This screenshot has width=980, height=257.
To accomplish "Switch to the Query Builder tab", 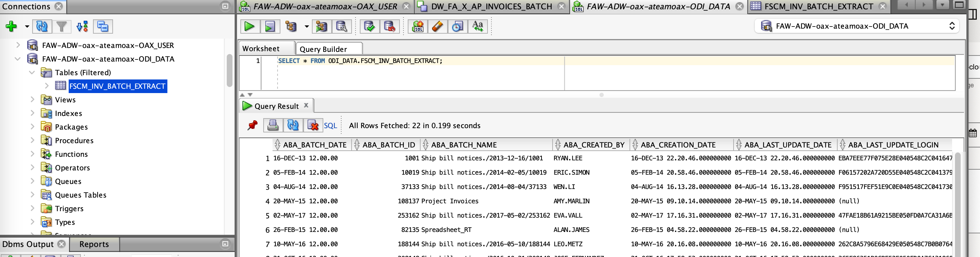I will (323, 49).
